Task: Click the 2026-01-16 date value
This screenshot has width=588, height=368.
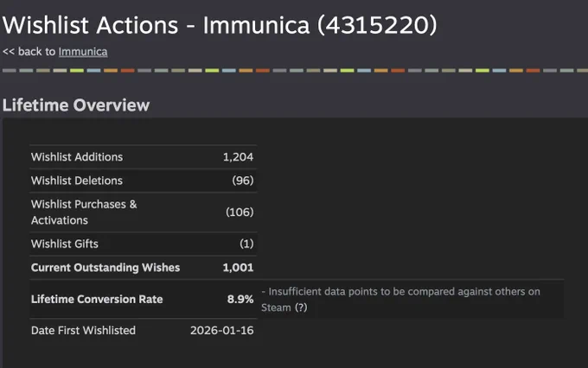Action: (222, 331)
